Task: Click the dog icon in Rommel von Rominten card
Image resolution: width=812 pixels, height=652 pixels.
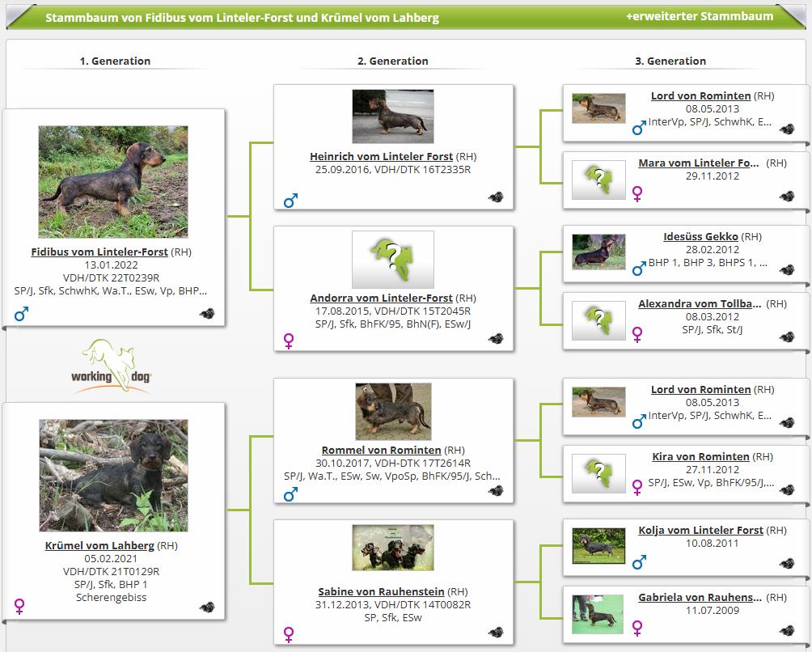Action: (x=496, y=490)
